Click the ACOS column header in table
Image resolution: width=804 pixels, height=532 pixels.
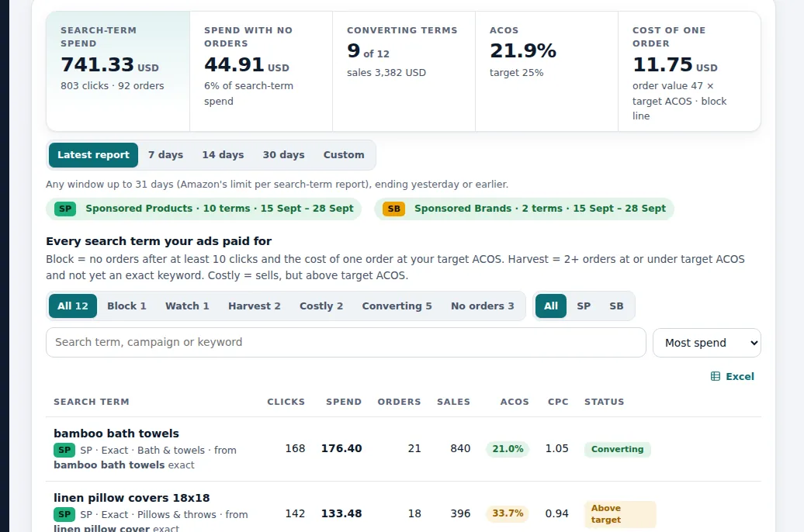[x=515, y=402]
